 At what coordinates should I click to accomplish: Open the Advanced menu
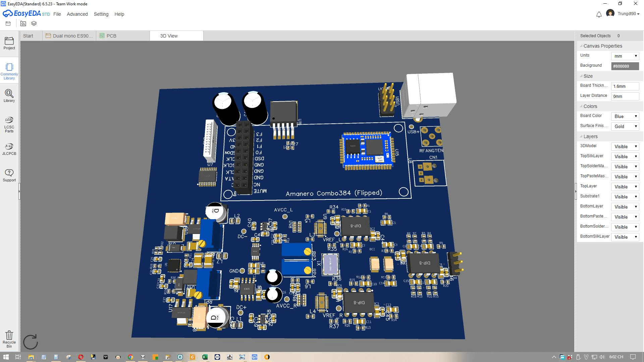77,14
